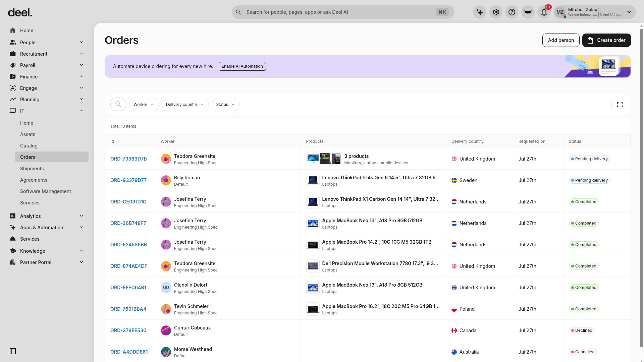
Task: Open the help question mark icon
Action: click(x=512, y=12)
